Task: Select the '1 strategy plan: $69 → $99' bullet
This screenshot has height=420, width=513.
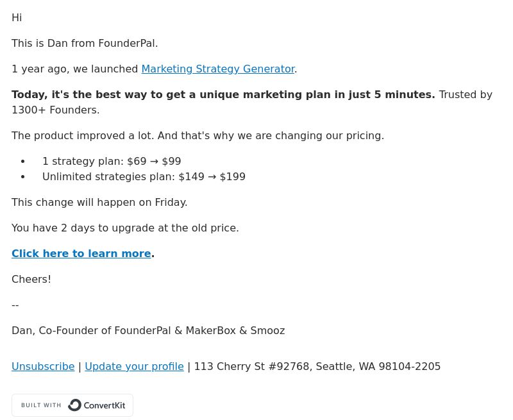Action: tap(112, 161)
